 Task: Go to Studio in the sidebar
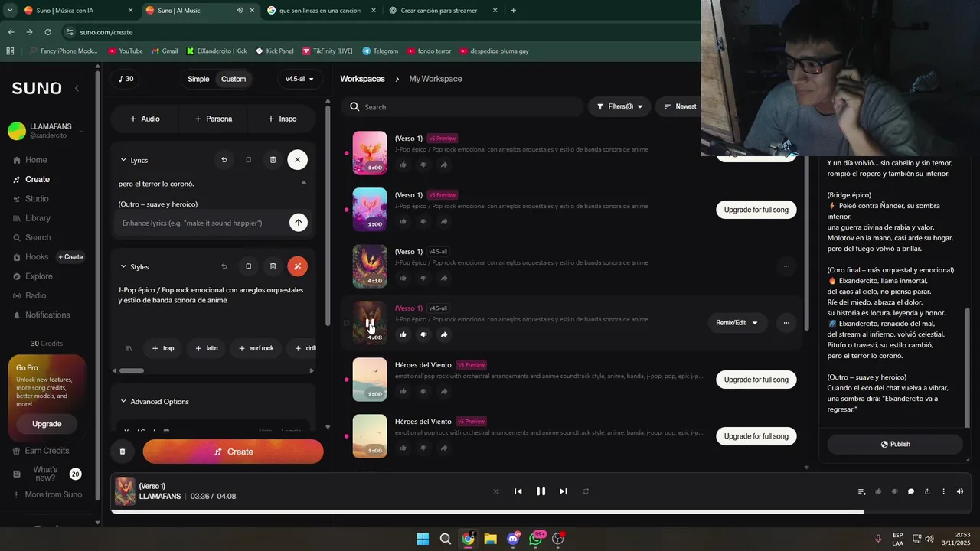tap(36, 199)
